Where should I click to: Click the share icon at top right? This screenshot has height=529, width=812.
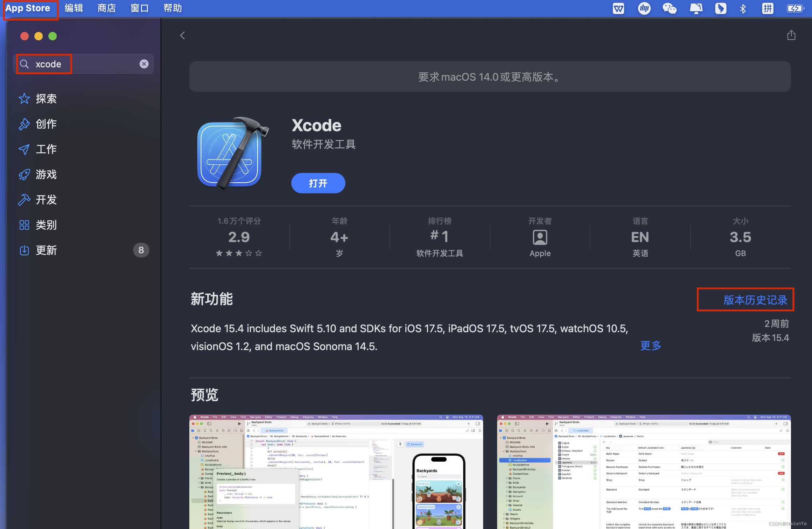coord(791,35)
